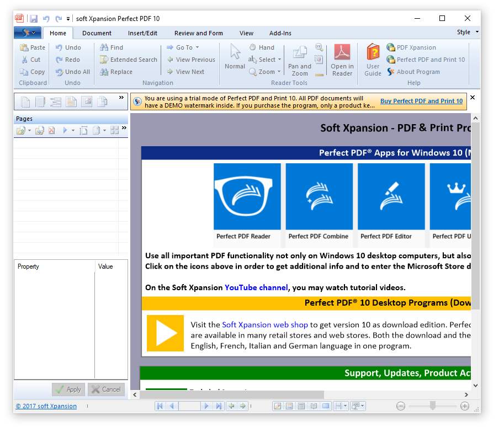
Task: Click the page number input field
Action: (x=190, y=406)
